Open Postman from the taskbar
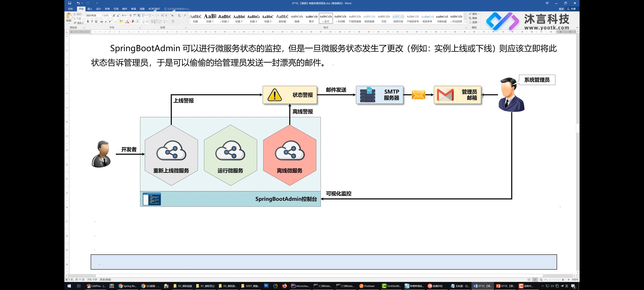This screenshot has width=644, height=290. click(367, 286)
